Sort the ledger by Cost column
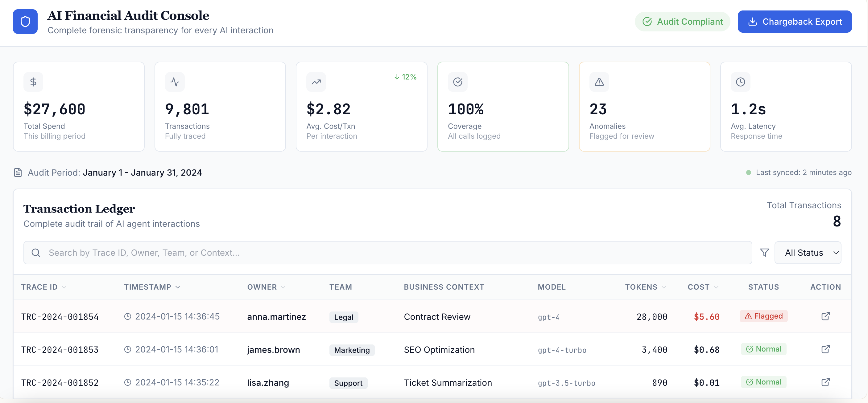The image size is (868, 403). point(703,287)
